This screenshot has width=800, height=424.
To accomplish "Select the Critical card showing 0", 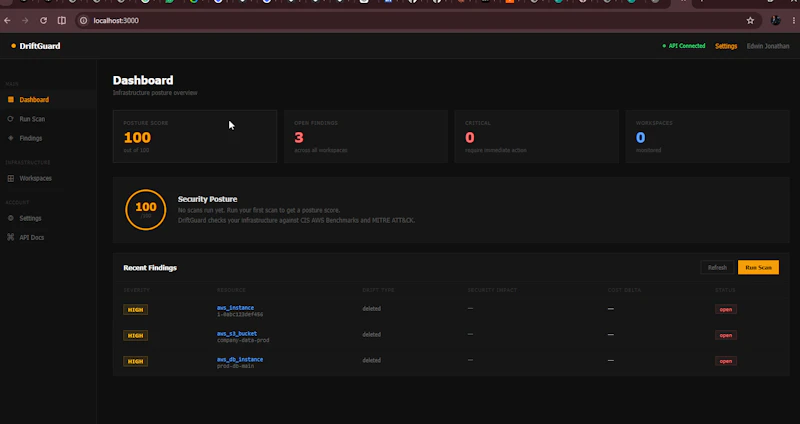I will click(536, 136).
